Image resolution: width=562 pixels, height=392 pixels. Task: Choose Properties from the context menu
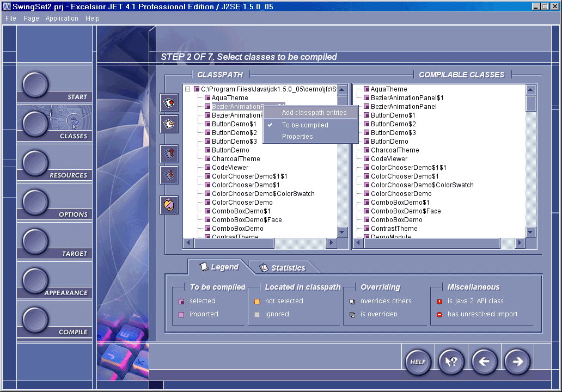pos(311,137)
